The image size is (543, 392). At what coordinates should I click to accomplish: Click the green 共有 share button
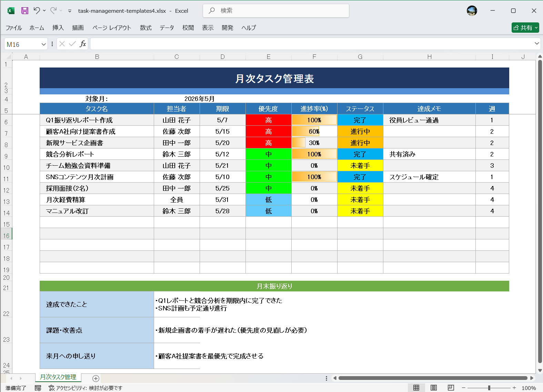525,28
